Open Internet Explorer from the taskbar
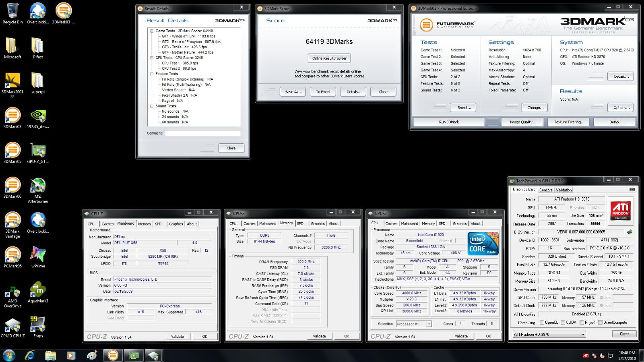 click(x=30, y=355)
